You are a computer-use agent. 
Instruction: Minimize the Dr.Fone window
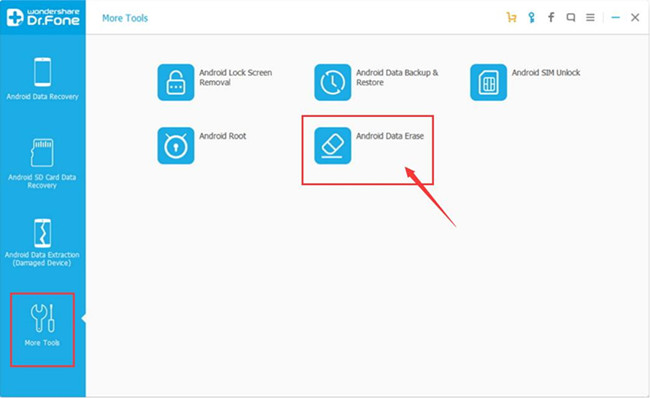tap(616, 17)
